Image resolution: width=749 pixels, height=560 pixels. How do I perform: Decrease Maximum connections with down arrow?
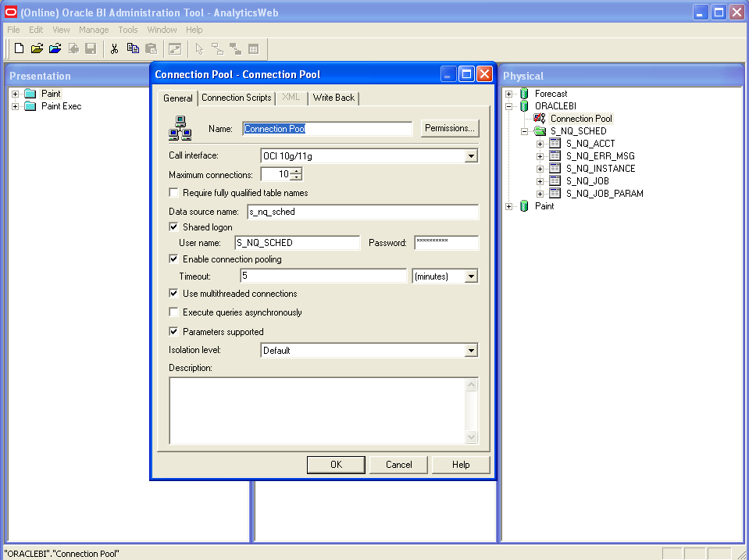pyautogui.click(x=296, y=177)
